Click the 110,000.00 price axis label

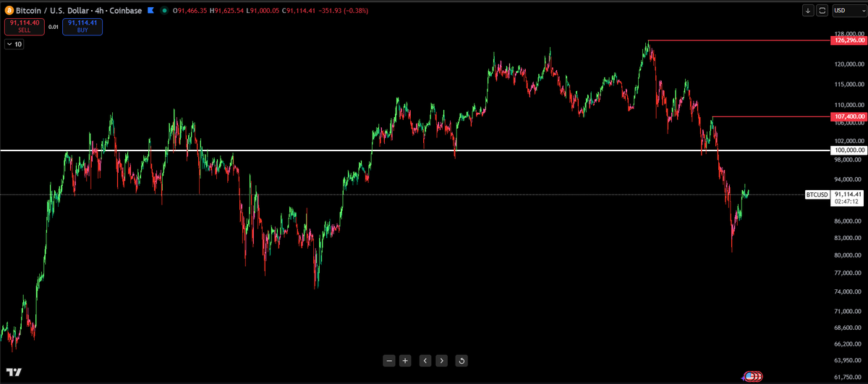click(x=850, y=105)
